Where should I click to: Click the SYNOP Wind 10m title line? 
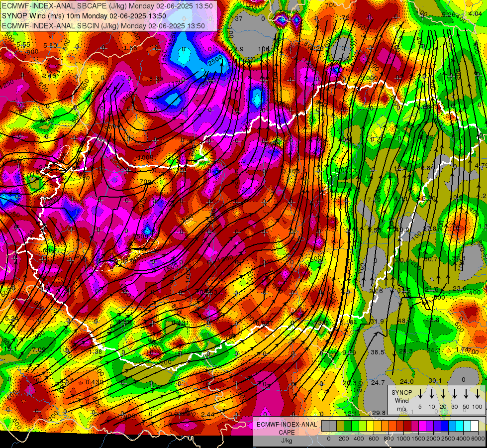84,16
